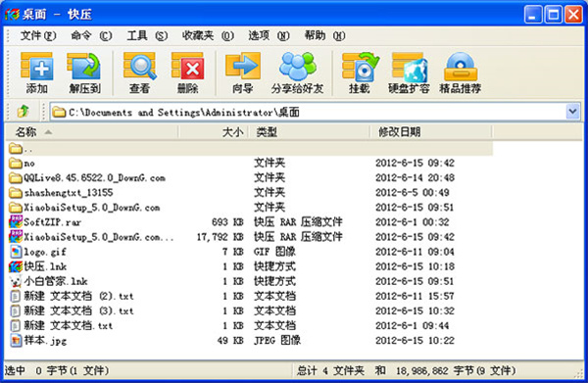Open the 命令(C) menu
Image resolution: width=588 pixels, height=383 pixels.
click(x=91, y=35)
